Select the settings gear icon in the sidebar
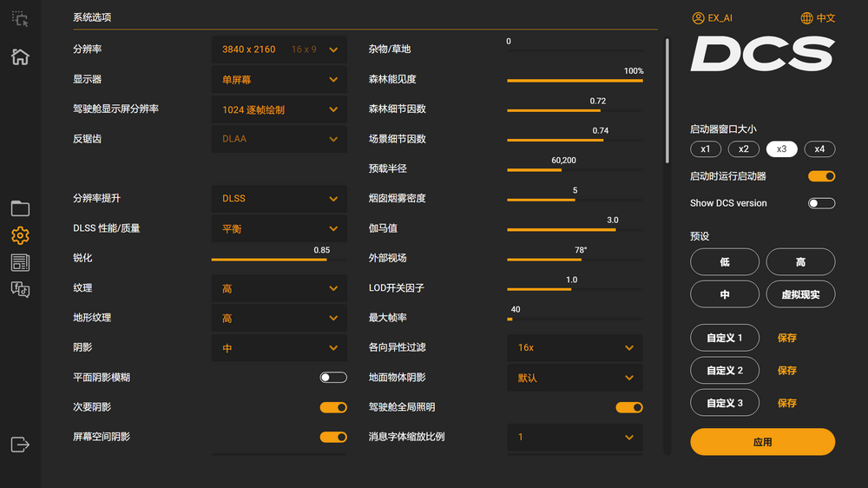 pos(20,235)
